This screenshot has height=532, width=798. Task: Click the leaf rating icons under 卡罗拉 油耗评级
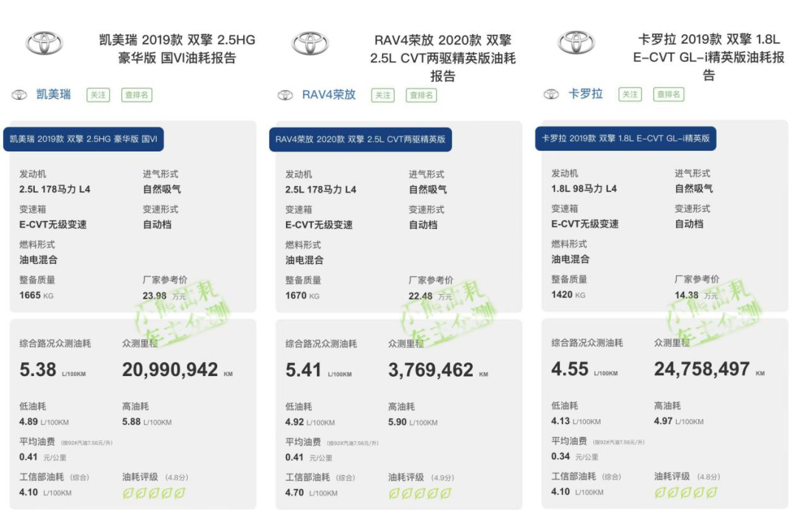pyautogui.click(x=686, y=493)
